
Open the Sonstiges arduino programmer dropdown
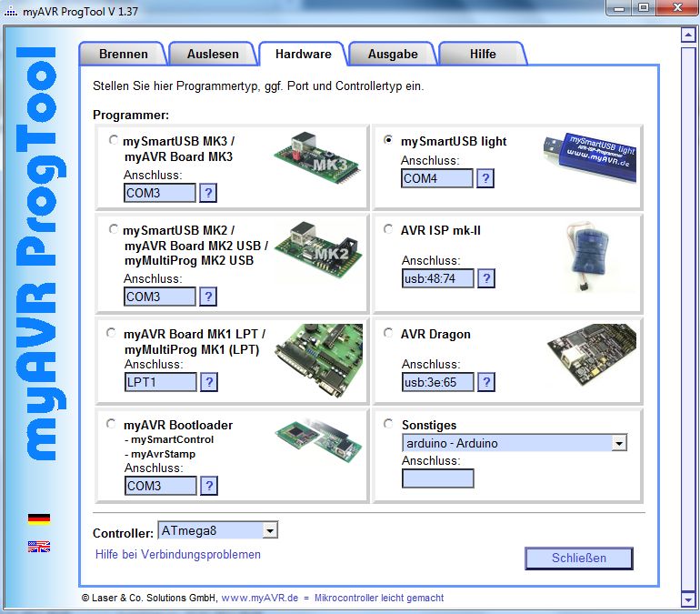click(x=515, y=443)
